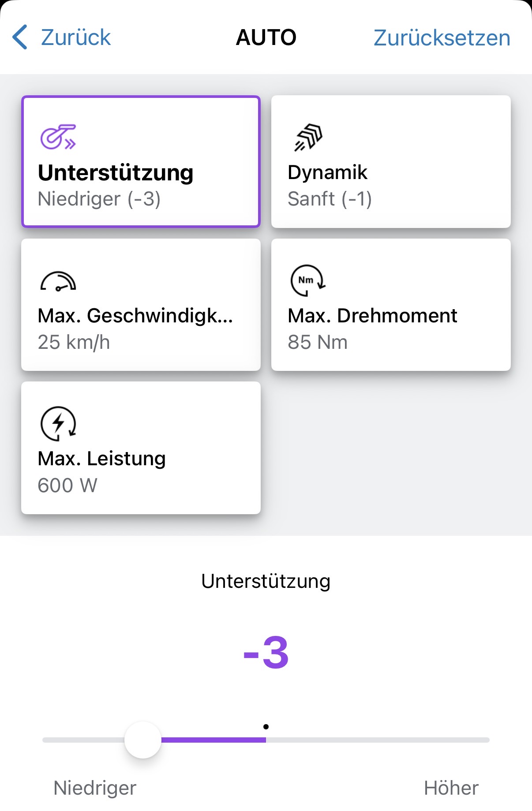The height and width of the screenshot is (811, 532).
Task: Click the slider's center dot marker
Action: point(266,727)
